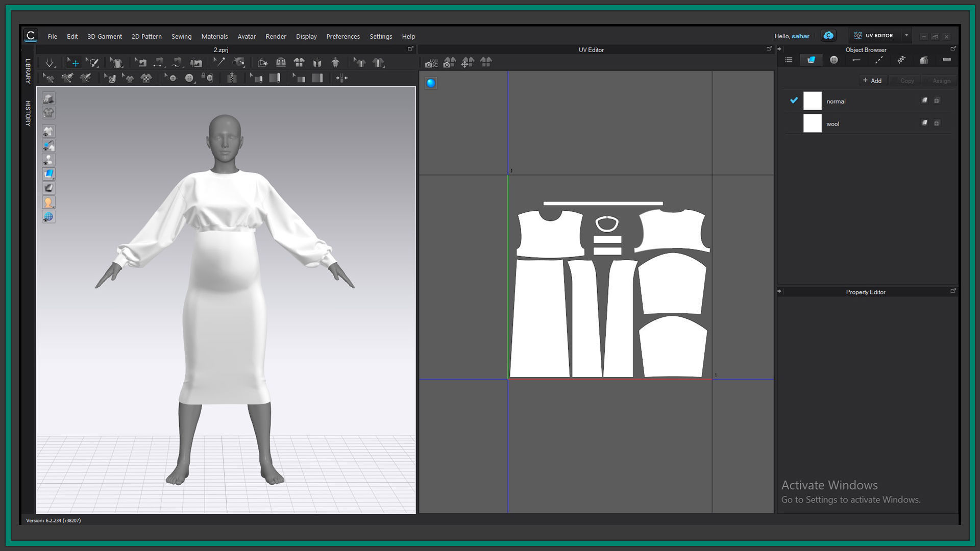Open the 3D Garment menu
Screen dimensions: 980x551
tap(105, 36)
